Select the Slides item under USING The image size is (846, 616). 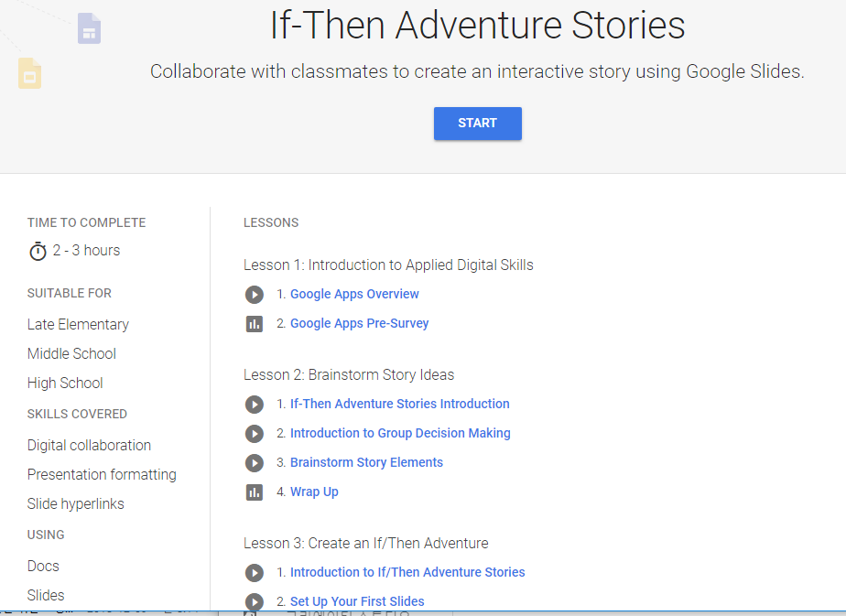point(46,595)
